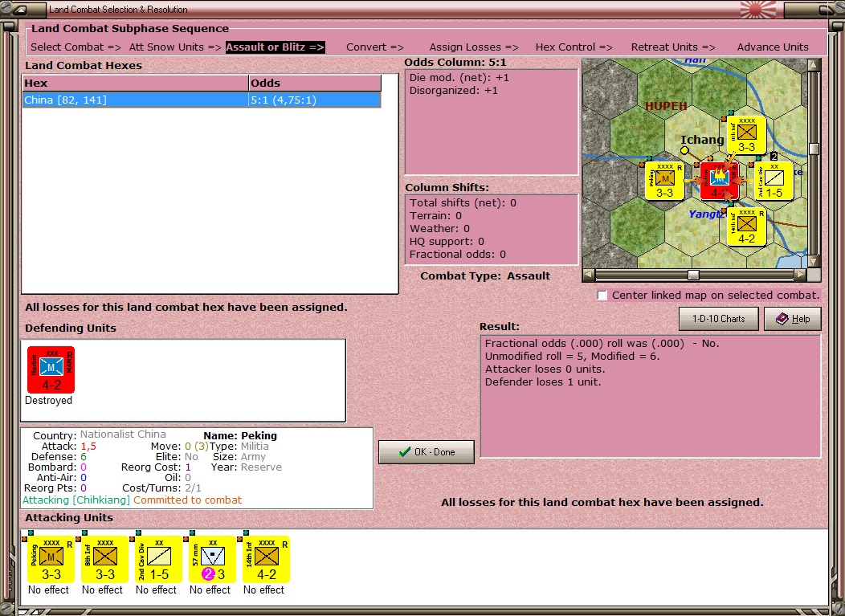The height and width of the screenshot is (616, 845).
Task: Click the Hex column header
Action: point(135,83)
